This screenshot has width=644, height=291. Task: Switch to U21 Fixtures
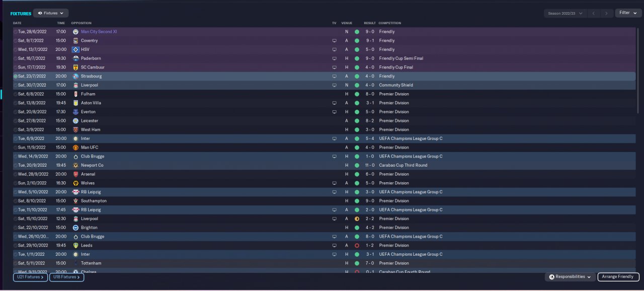tap(30, 277)
